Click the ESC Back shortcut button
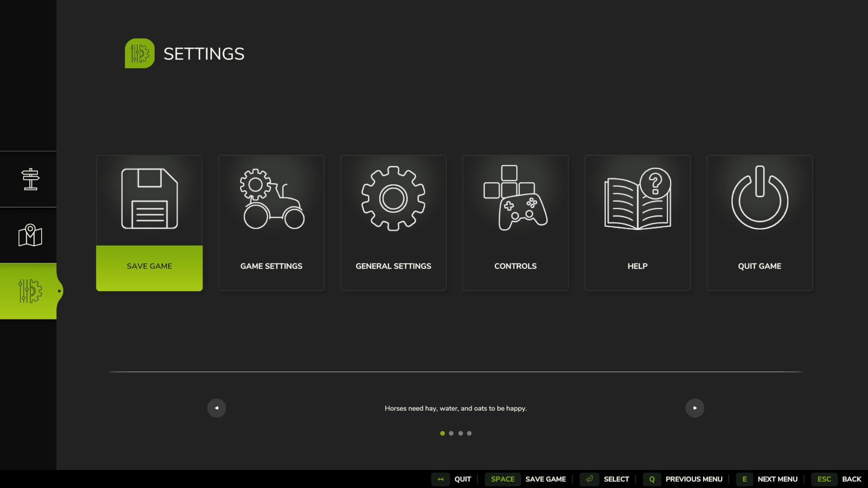This screenshot has width=868, height=488. click(836, 479)
